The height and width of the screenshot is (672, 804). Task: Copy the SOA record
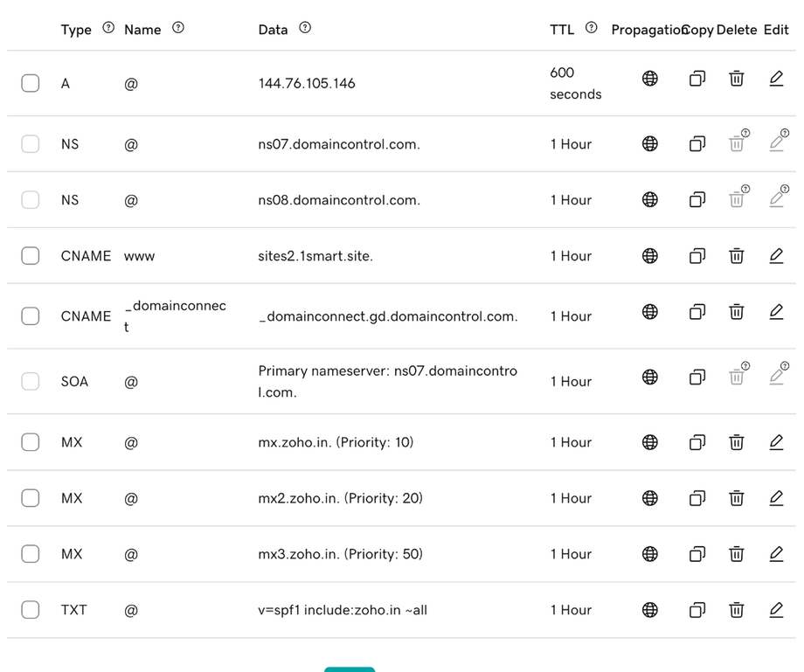tap(697, 378)
